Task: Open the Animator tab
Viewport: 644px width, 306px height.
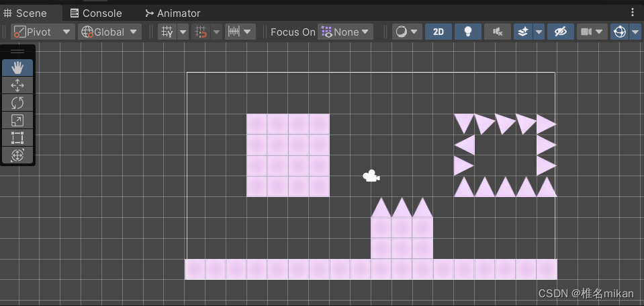Action: (x=173, y=13)
